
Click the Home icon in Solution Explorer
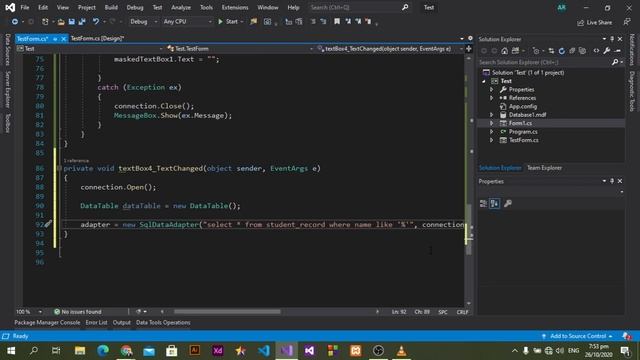click(504, 51)
